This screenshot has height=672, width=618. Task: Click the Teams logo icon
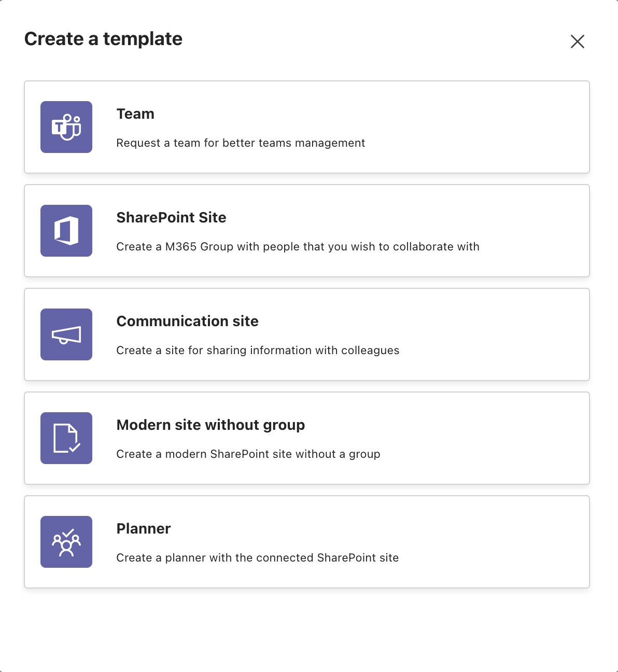[66, 127]
